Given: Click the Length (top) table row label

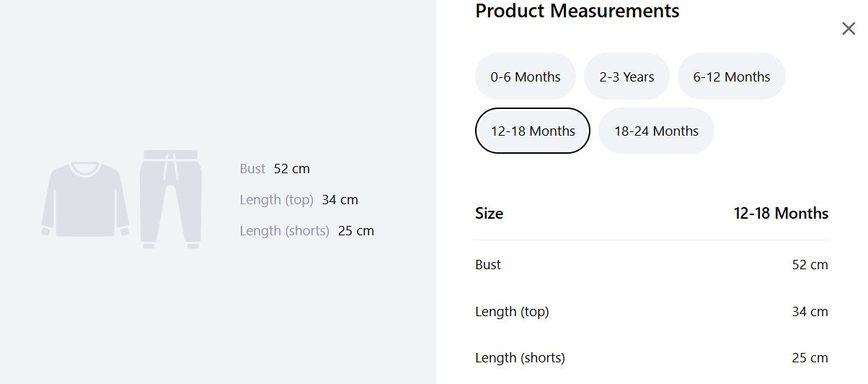Looking at the screenshot, I should pyautogui.click(x=512, y=312).
